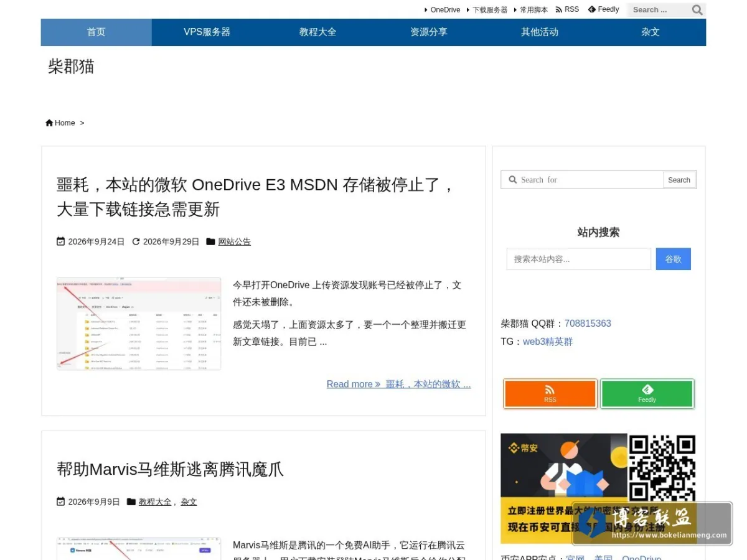Open QQ group link 708815363

coord(588,324)
